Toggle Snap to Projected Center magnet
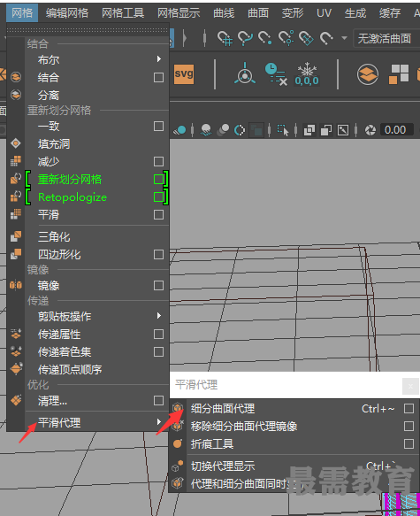420x516 pixels. pyautogui.click(x=286, y=38)
